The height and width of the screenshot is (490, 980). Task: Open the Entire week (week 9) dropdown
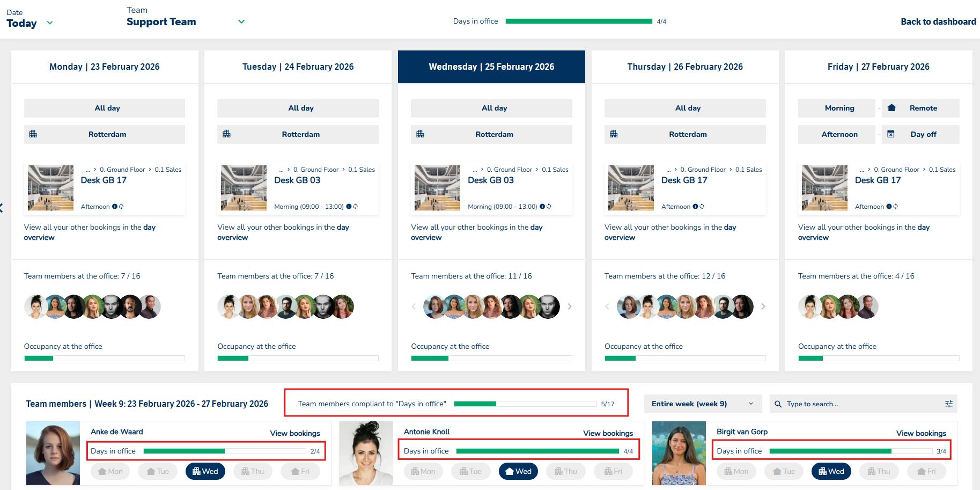pyautogui.click(x=702, y=404)
